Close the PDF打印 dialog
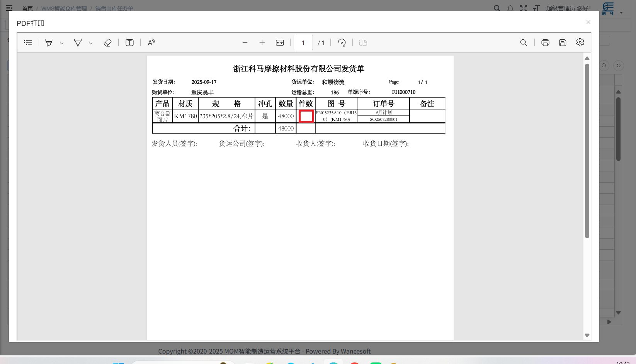This screenshot has width=636, height=364. click(x=588, y=22)
